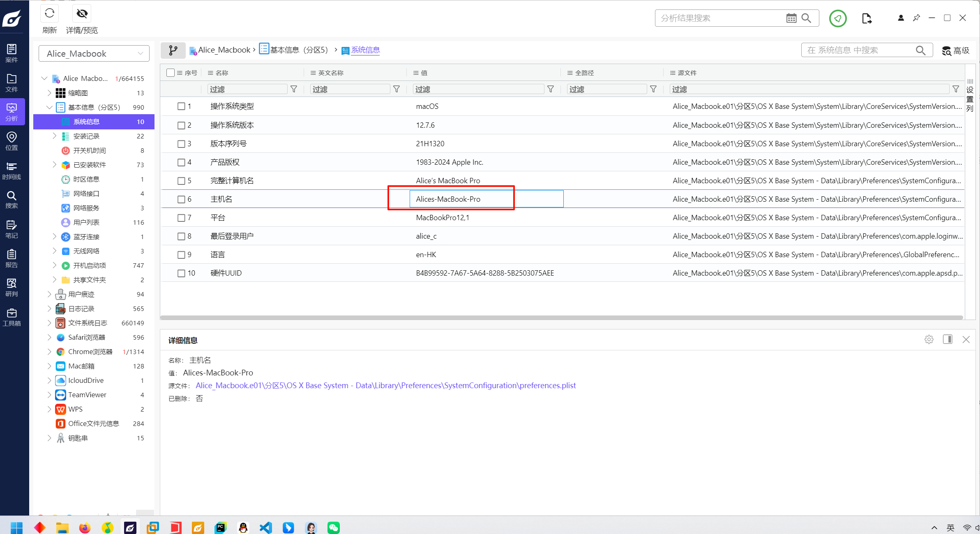The width and height of the screenshot is (980, 534).
Task: Click the filter funnel icon for the 值 column
Action: click(x=551, y=89)
